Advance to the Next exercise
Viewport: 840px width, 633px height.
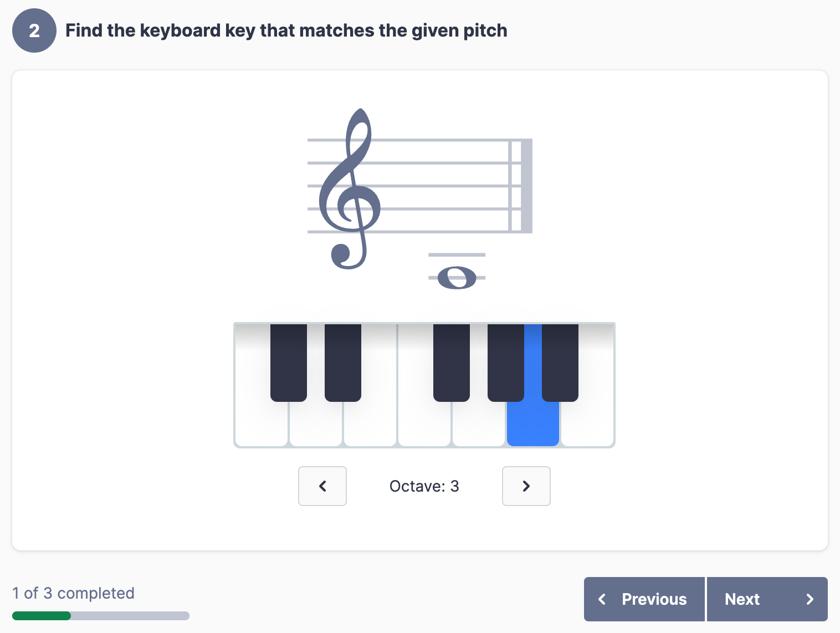click(767, 599)
